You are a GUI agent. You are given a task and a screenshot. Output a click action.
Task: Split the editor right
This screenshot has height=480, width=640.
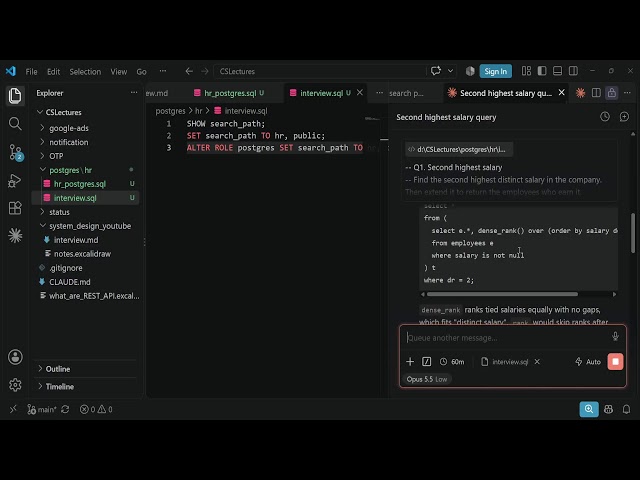[x=596, y=93]
